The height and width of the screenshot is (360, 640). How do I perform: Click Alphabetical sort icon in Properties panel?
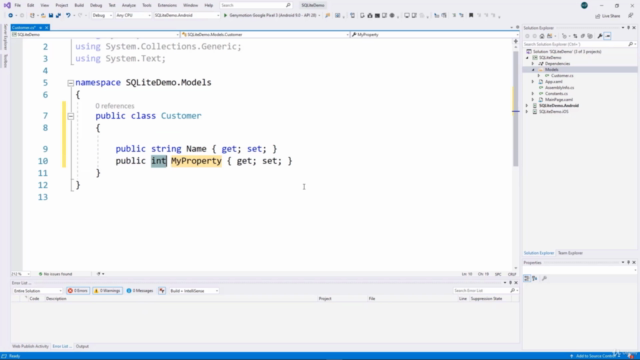pos(535,278)
